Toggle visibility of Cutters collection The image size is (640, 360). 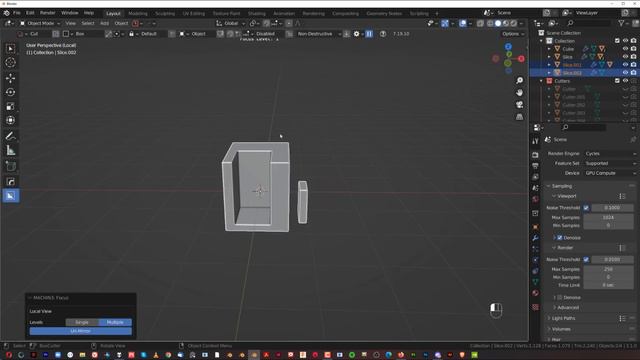625,81
